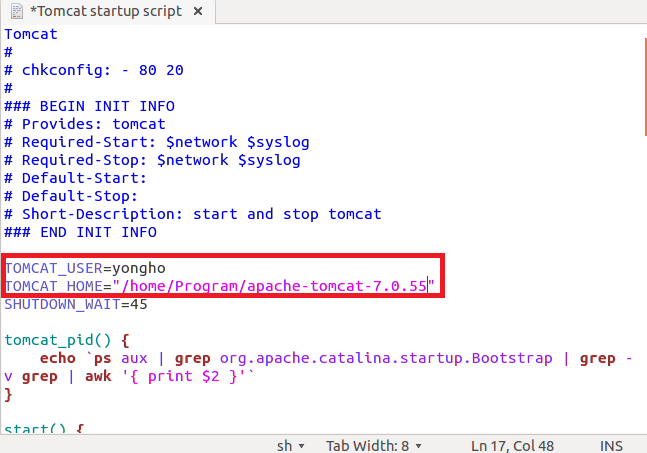Select the Tomcat startup script tab
647x453 pixels.
pyautogui.click(x=109, y=12)
